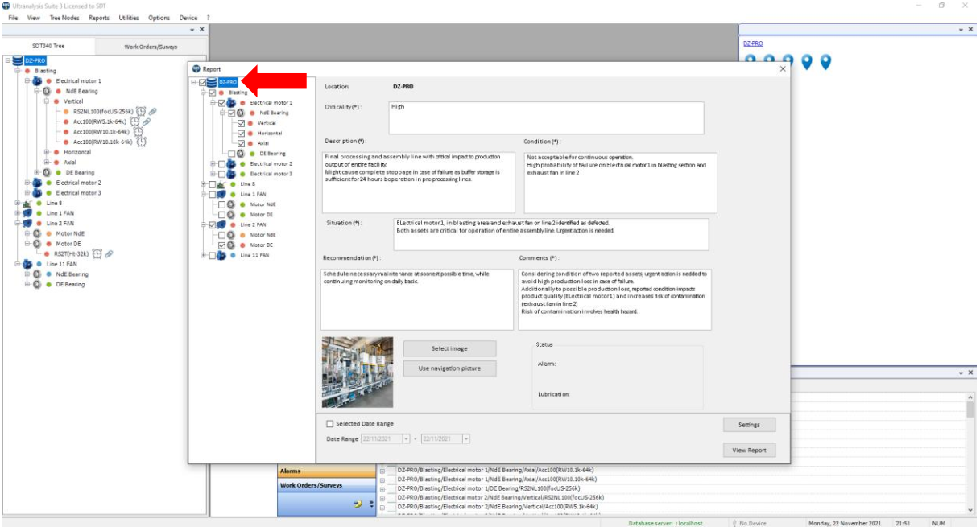Check the DE Bearing checkbox in Report tree

(x=232, y=154)
